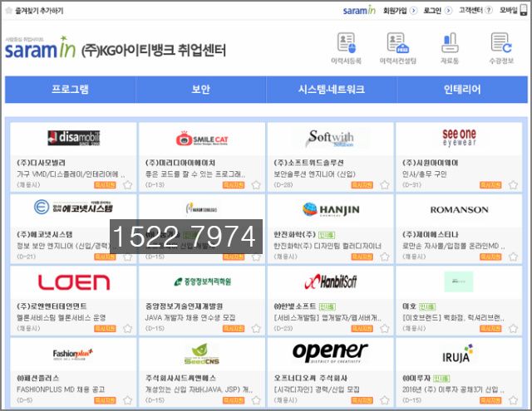This screenshot has width=532, height=411.
Task: Favorite the 패션플러스 listing star
Action: click(x=127, y=400)
